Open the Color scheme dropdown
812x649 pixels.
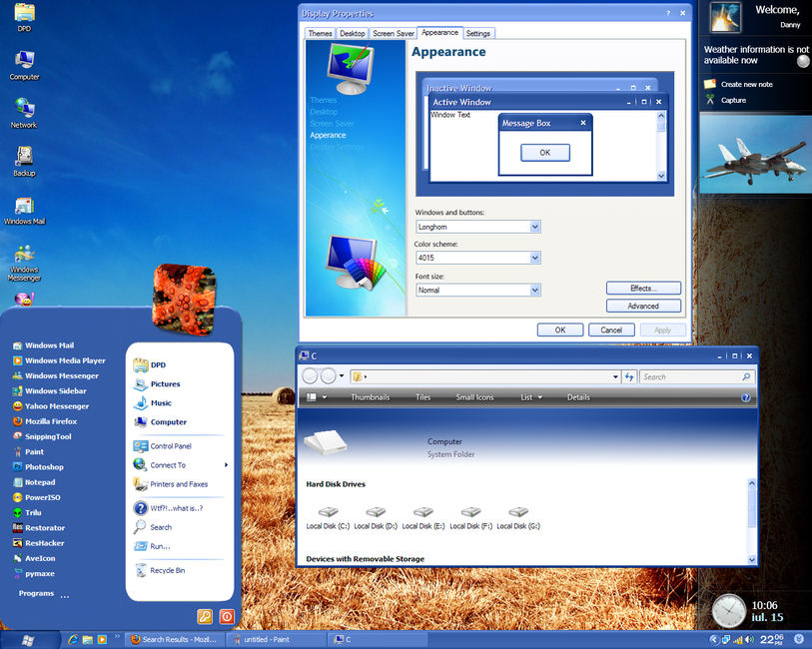(535, 258)
